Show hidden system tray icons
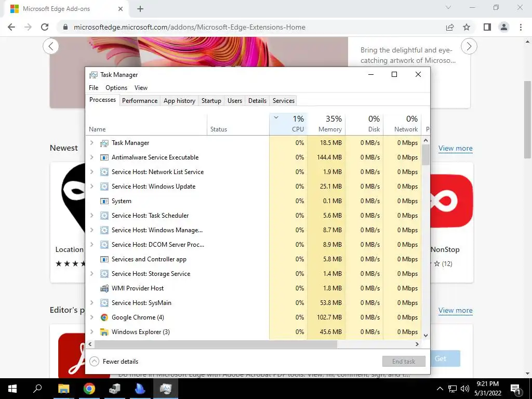 (x=440, y=389)
